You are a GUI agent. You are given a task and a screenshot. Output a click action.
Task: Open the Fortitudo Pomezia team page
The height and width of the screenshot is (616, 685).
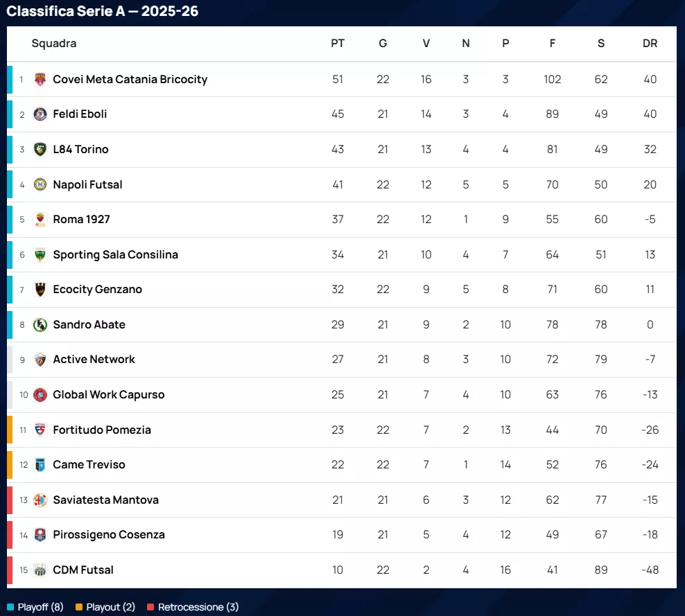[102, 430]
